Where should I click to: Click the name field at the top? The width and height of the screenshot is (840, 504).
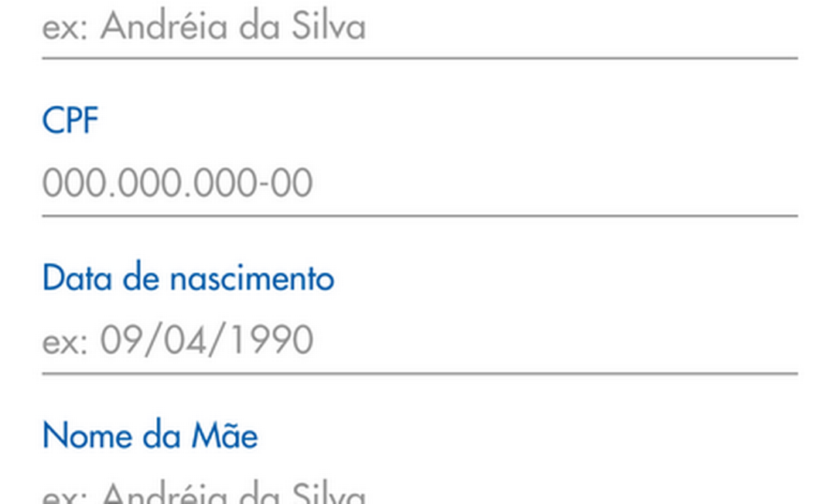coord(418,28)
